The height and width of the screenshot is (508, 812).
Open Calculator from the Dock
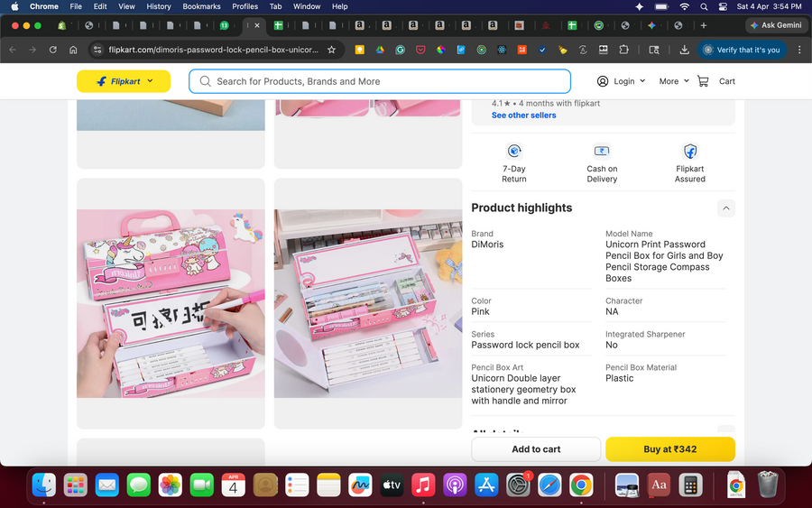pyautogui.click(x=690, y=485)
